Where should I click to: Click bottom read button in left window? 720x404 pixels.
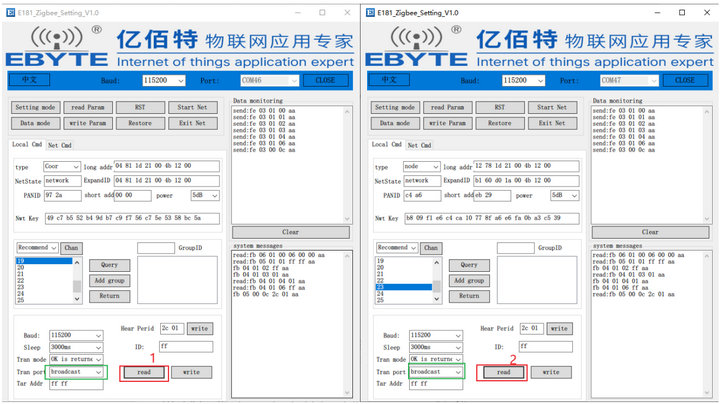coord(144,372)
